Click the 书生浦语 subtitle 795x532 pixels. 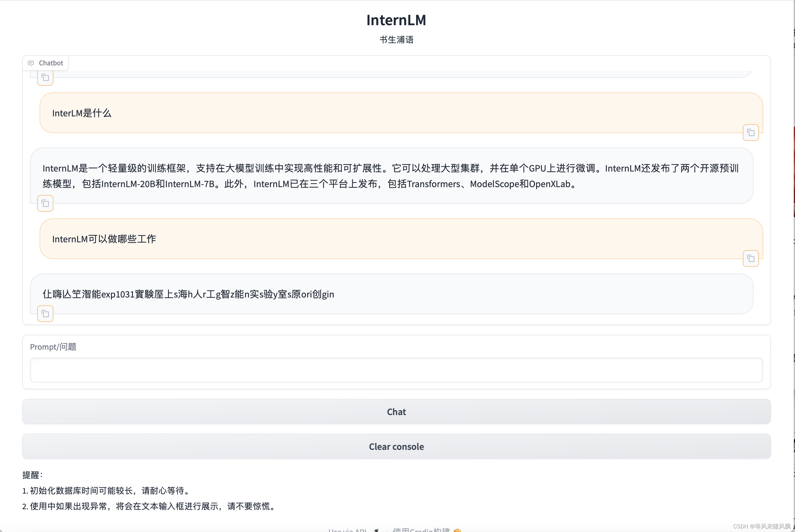(x=396, y=40)
